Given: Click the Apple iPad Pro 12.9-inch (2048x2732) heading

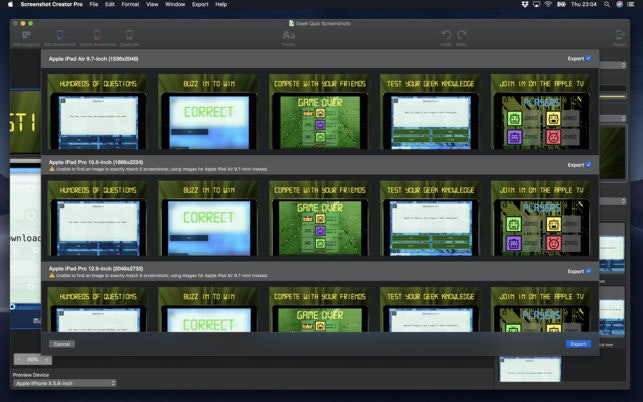Looking at the screenshot, I should (x=96, y=269).
